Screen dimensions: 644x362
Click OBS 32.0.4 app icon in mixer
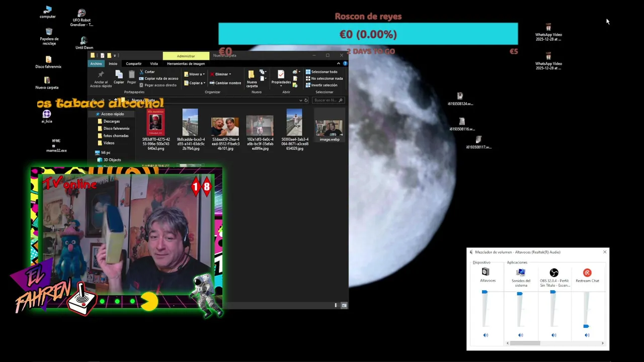click(554, 273)
